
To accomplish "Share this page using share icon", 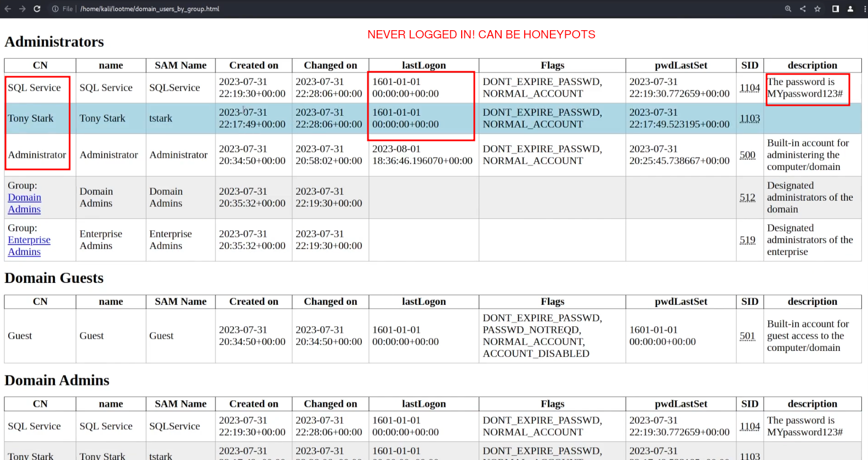I will (x=803, y=9).
